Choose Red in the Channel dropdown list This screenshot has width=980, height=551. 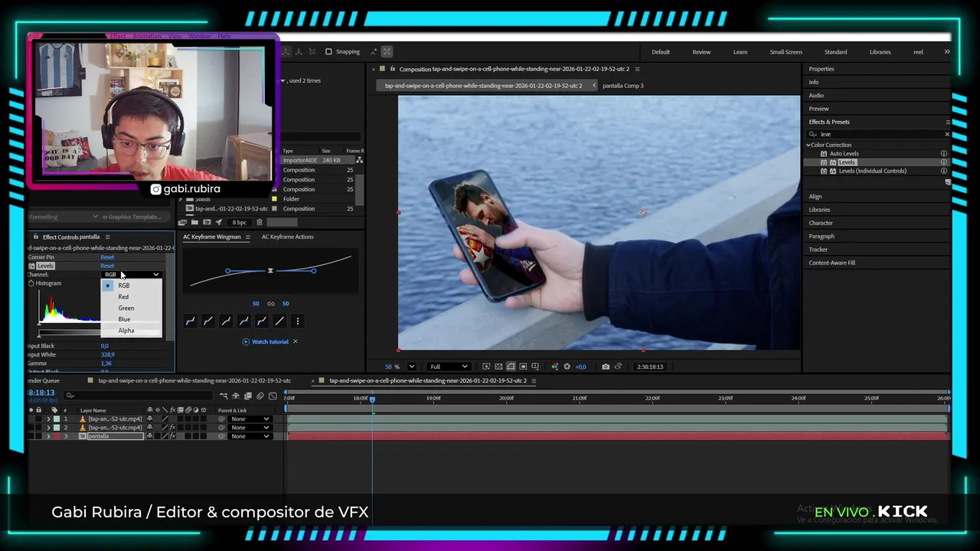pos(123,296)
